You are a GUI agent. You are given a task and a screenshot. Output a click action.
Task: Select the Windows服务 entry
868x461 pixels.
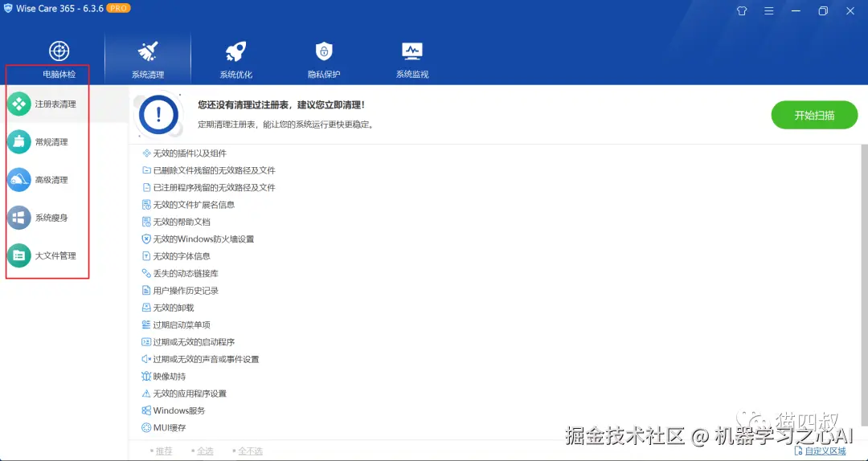click(174, 410)
